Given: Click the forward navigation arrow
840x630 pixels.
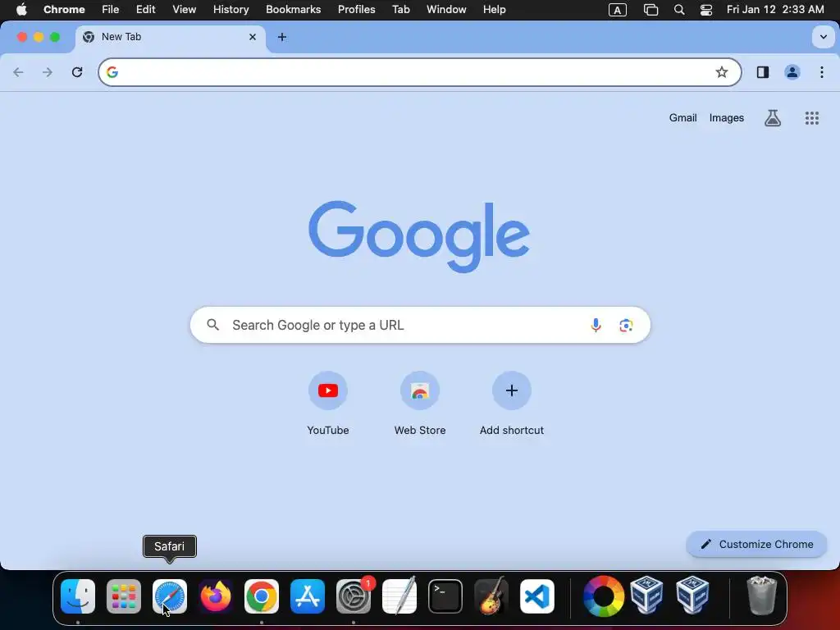Looking at the screenshot, I should tap(48, 72).
